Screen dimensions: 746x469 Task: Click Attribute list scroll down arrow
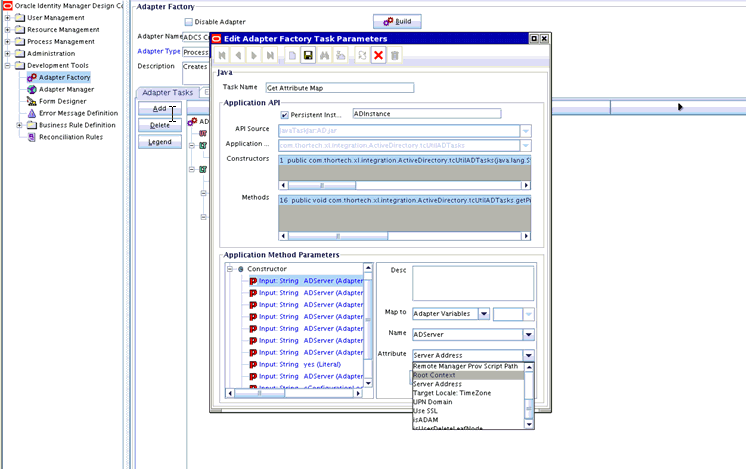(x=529, y=424)
